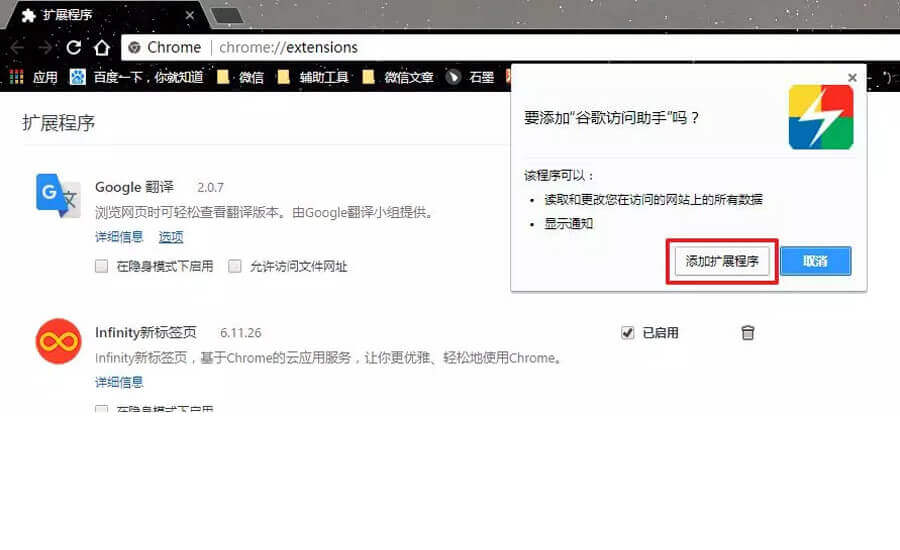Reload the page with refresh icon
The height and width of the screenshot is (550, 900).
[x=73, y=48]
